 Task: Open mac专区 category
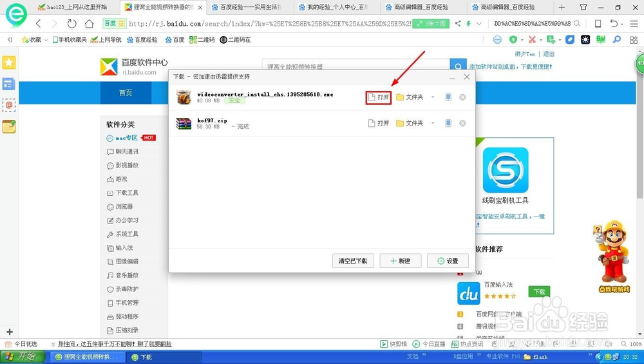pos(126,138)
